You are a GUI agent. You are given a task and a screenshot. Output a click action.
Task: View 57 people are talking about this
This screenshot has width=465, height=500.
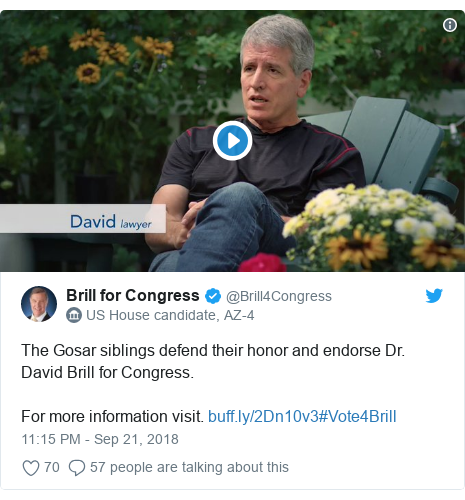[189, 467]
